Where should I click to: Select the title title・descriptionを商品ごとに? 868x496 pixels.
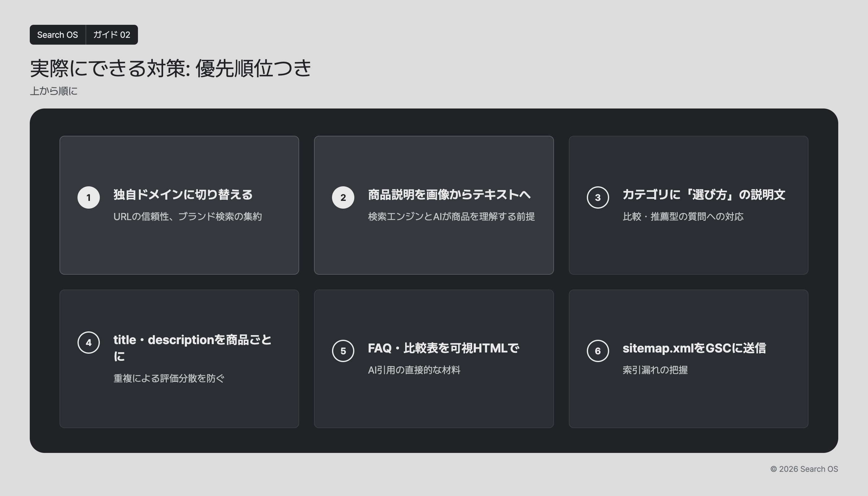tap(193, 348)
